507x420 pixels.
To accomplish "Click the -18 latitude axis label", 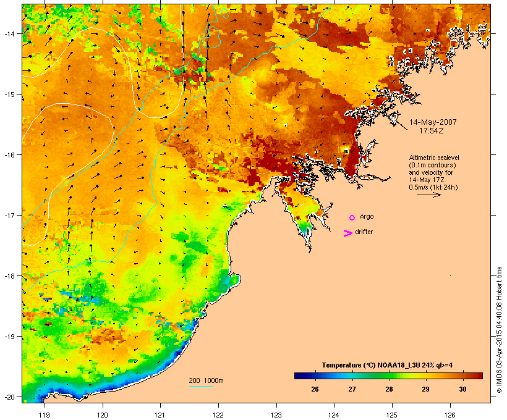I will [x=9, y=276].
